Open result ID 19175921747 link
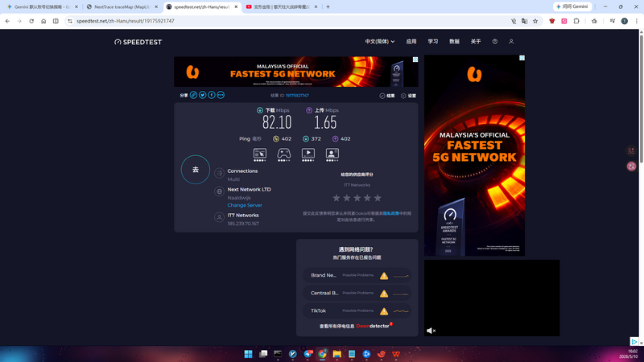This screenshot has width=644, height=362. coord(297,95)
